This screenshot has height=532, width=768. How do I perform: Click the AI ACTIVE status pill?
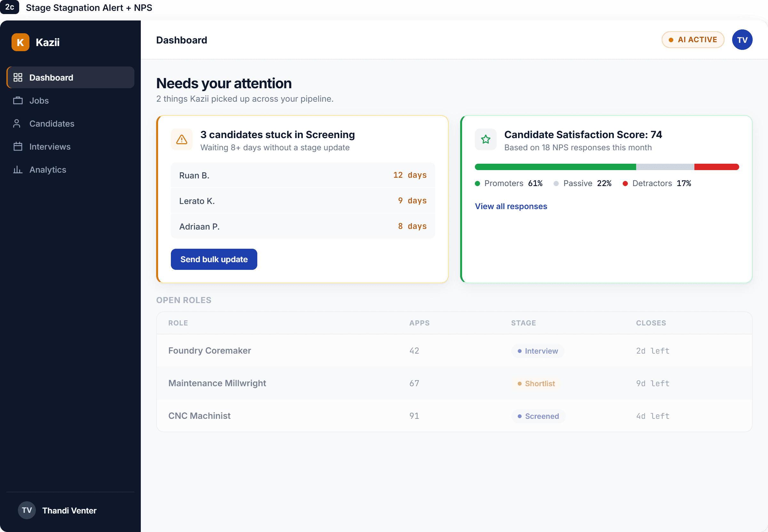point(692,40)
